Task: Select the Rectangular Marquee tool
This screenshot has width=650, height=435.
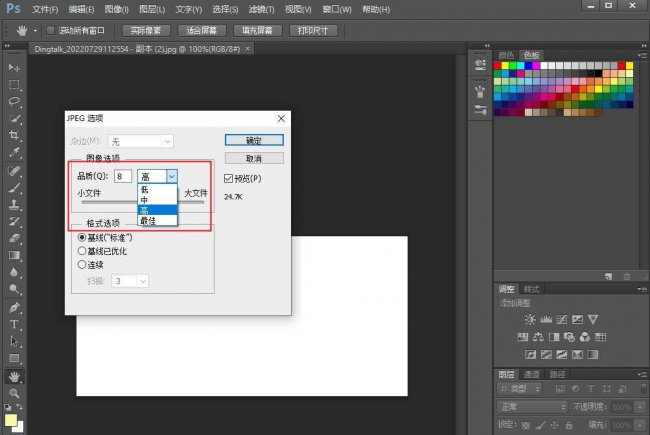Action: click(14, 85)
